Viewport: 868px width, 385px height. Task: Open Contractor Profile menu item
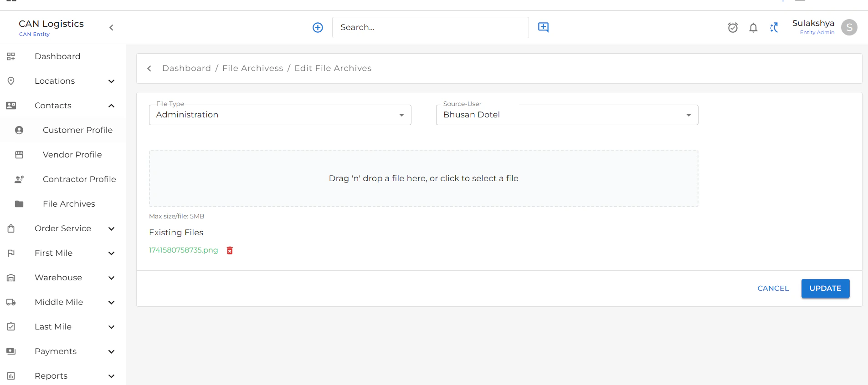(79, 179)
